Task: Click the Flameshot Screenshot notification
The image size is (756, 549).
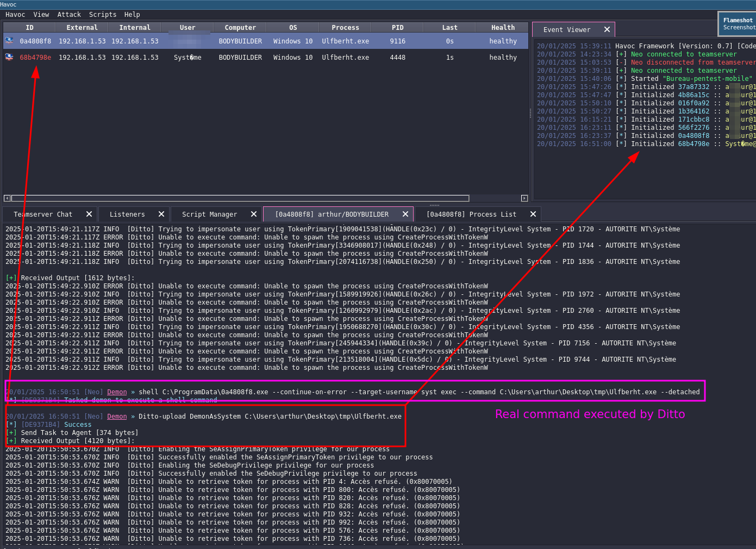Action: tap(738, 24)
